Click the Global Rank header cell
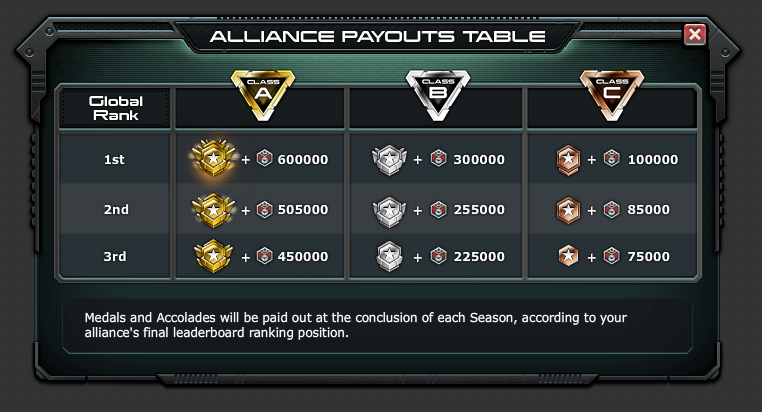Viewport: 762px width, 412px height. [x=116, y=108]
